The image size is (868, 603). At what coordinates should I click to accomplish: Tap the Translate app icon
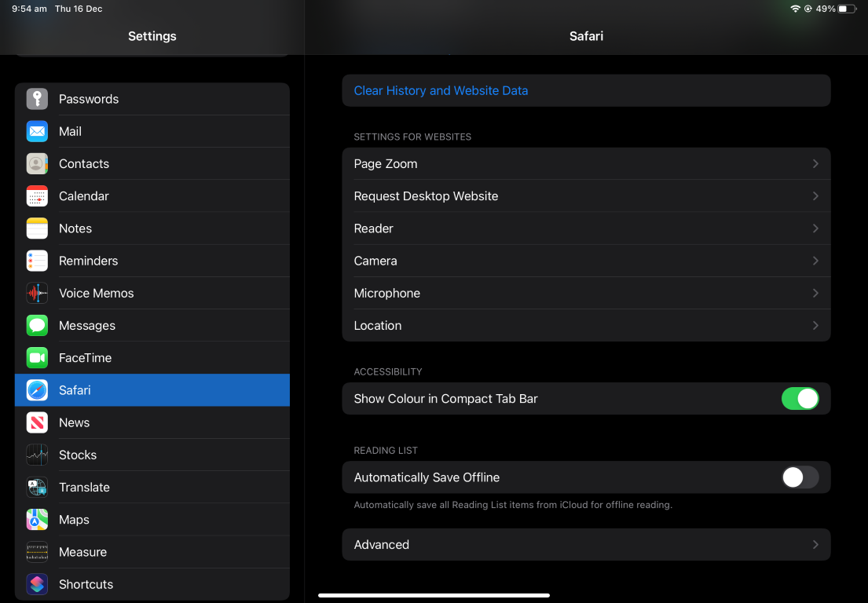click(37, 488)
